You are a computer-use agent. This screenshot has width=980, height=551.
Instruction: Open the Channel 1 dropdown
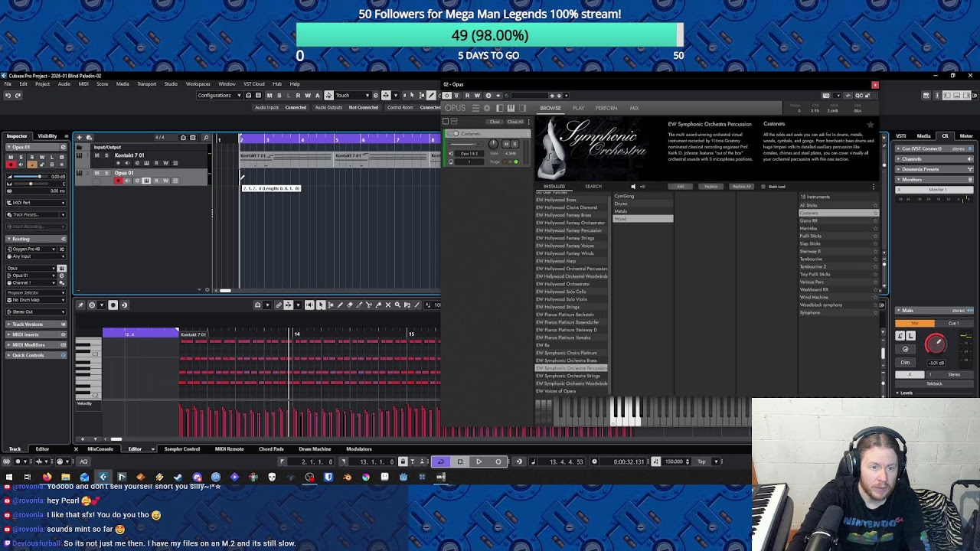tap(31, 282)
